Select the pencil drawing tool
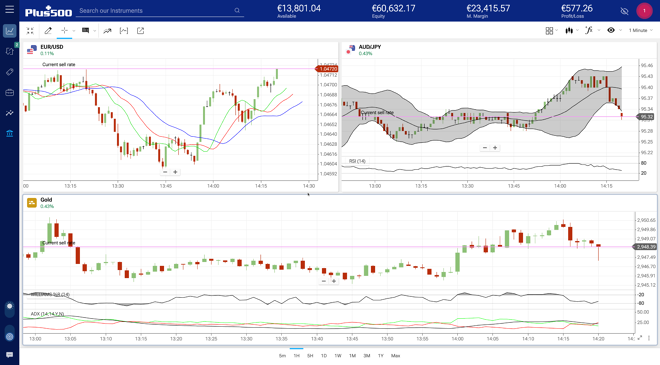The height and width of the screenshot is (365, 660). pos(48,30)
